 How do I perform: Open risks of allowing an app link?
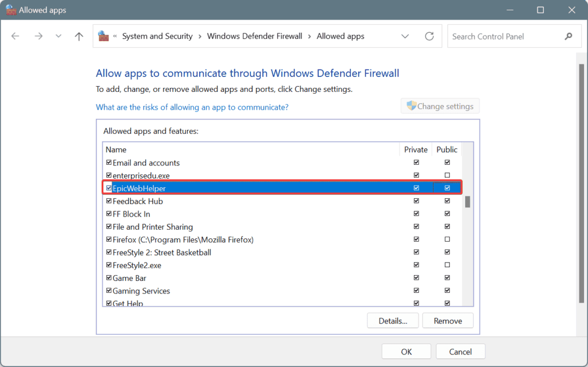pos(192,107)
